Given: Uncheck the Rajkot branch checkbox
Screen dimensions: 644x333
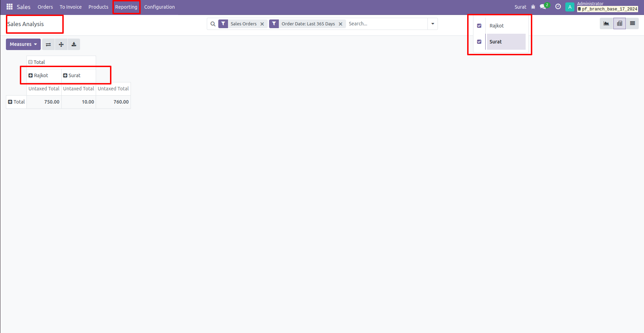Looking at the screenshot, I should (x=479, y=26).
